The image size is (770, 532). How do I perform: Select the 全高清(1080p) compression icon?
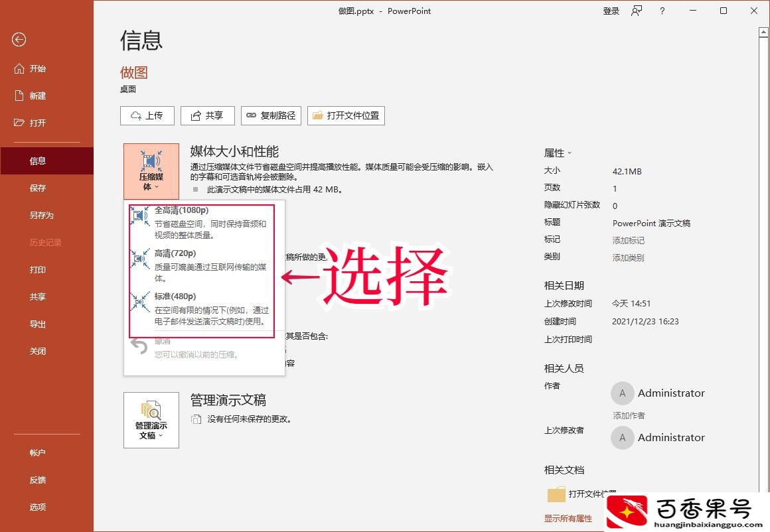(140, 216)
